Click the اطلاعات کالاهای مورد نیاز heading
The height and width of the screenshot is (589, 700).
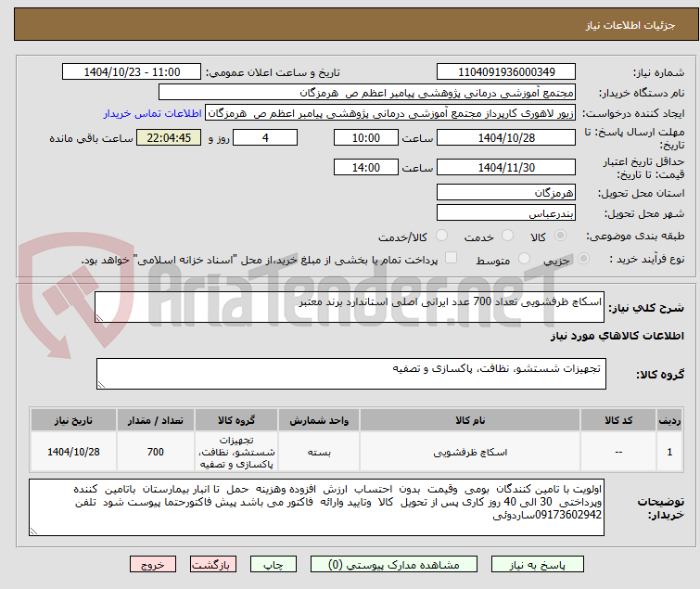point(617,336)
